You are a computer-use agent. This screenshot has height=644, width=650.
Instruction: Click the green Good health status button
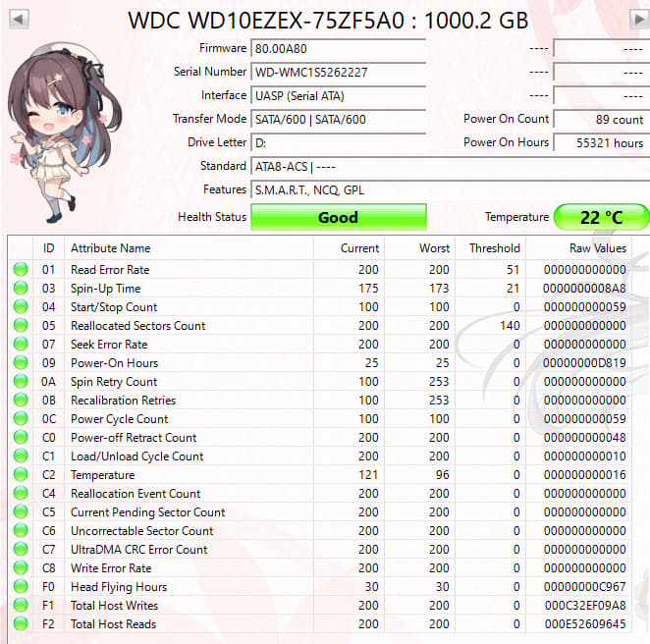339,217
